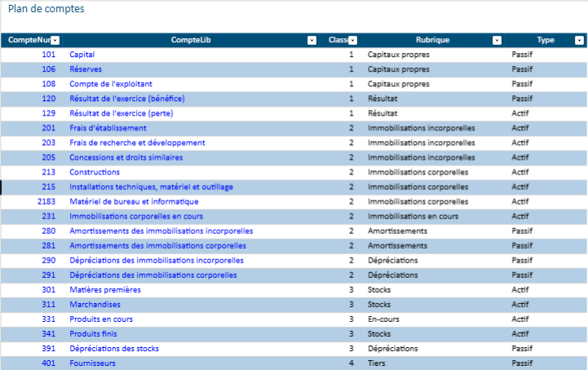Viewport: 588px width, 370px height.
Task: Open the CompteLib column filter dropdown
Action: 312,40
